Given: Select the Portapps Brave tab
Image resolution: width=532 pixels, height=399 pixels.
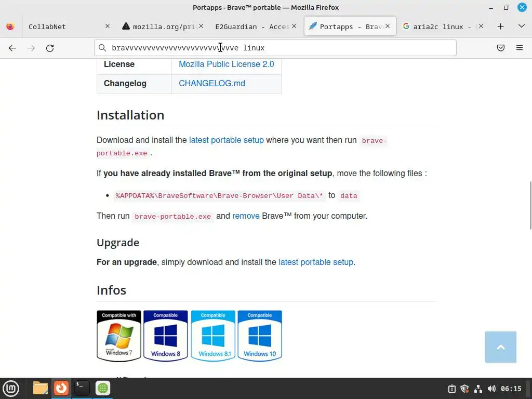Looking at the screenshot, I should coord(350,26).
